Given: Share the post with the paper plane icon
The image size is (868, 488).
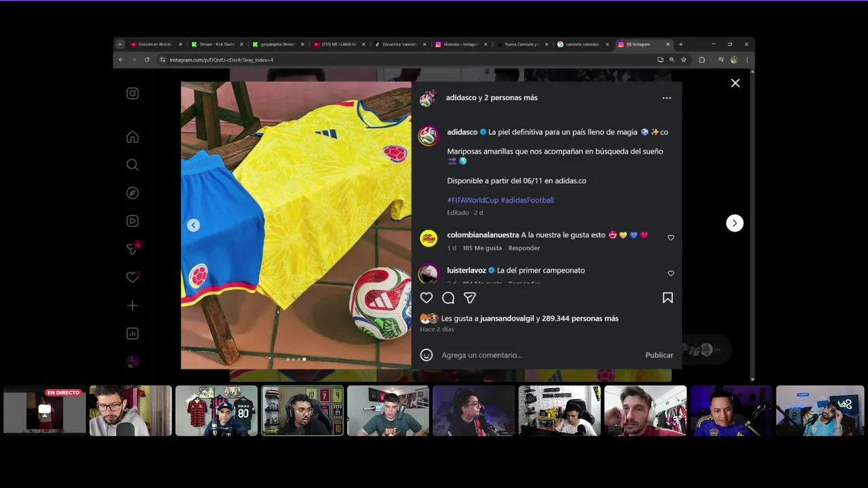Looking at the screenshot, I should 470,298.
